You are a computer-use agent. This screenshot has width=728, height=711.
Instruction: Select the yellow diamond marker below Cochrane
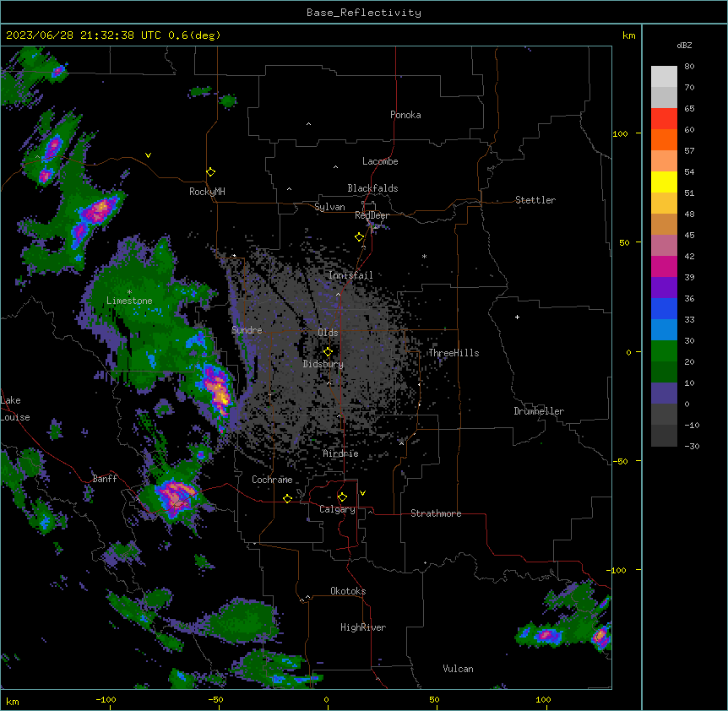[x=287, y=498]
